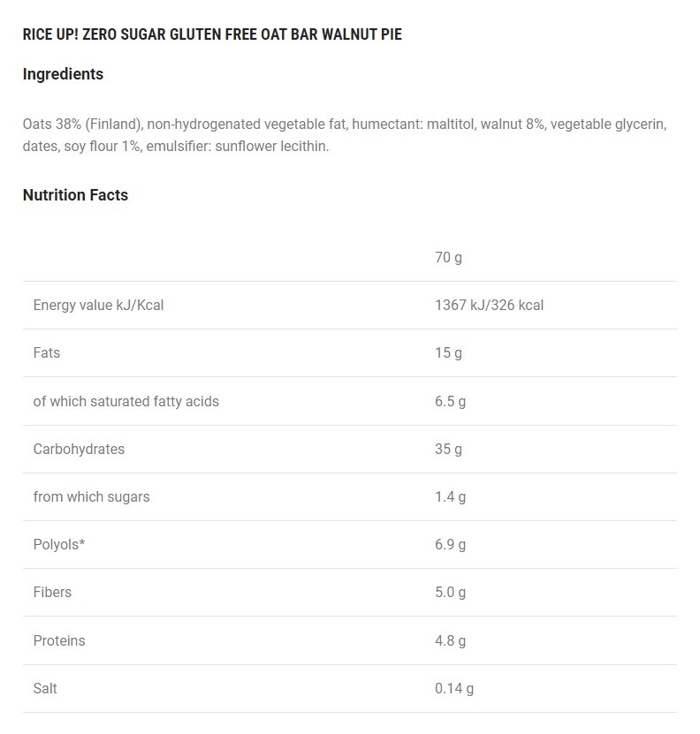Select the Polyols* row label
This screenshot has width=700, height=734.
click(x=59, y=544)
